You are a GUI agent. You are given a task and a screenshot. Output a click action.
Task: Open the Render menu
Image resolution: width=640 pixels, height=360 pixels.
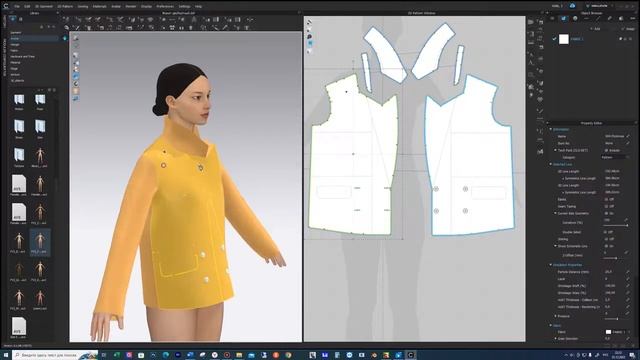pyautogui.click(x=131, y=7)
